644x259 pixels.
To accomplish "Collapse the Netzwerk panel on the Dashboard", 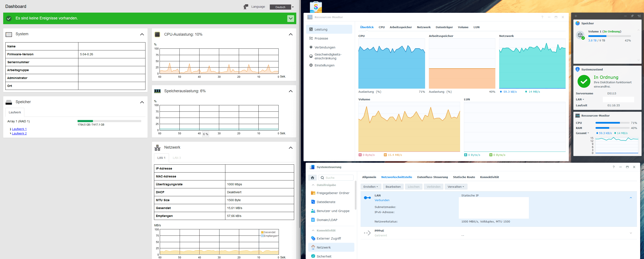I will (290, 148).
